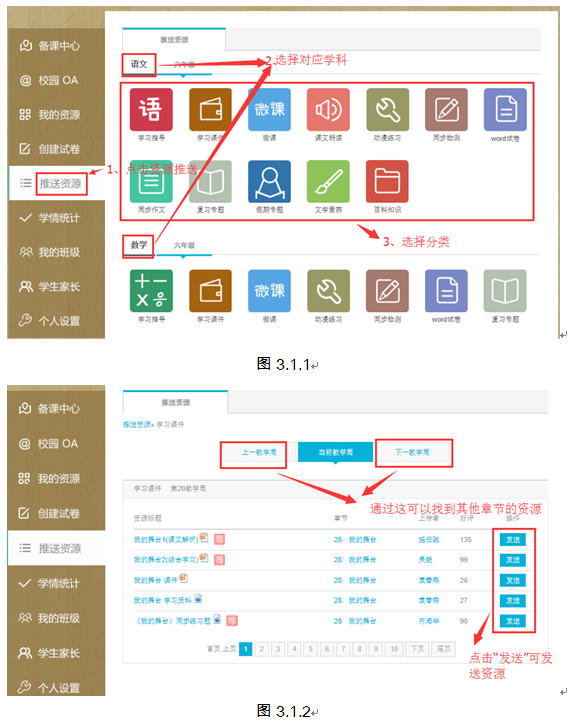Select the 语文 subject tab
Screen dimensions: 569x726
(139, 64)
